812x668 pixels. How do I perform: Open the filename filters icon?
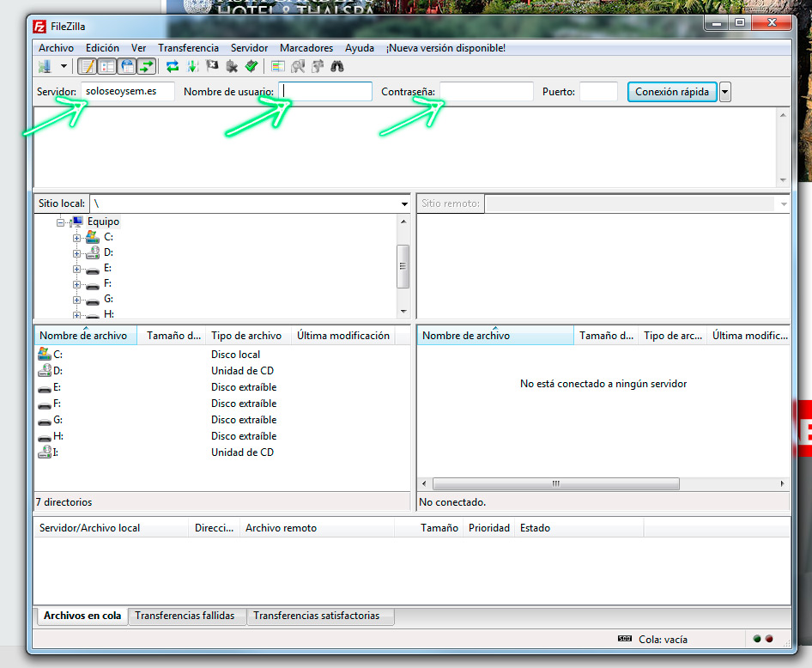(278, 66)
